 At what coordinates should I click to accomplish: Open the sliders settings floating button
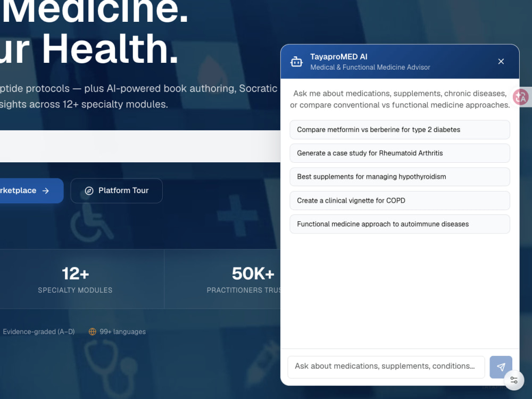coord(514,380)
